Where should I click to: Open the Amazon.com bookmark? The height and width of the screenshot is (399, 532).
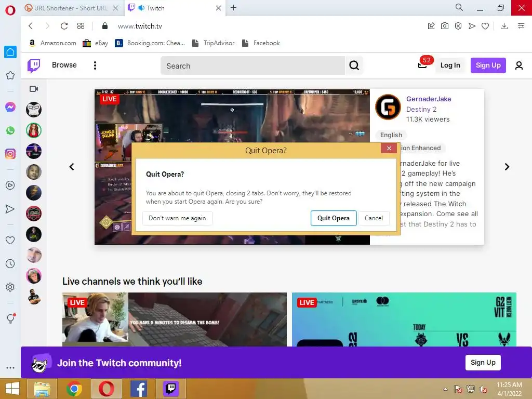52,43
